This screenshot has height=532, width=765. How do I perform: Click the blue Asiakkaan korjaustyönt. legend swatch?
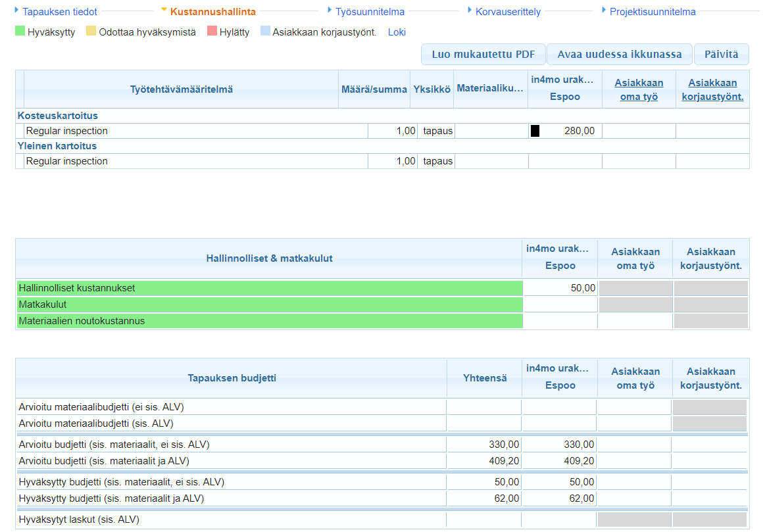coord(265,32)
